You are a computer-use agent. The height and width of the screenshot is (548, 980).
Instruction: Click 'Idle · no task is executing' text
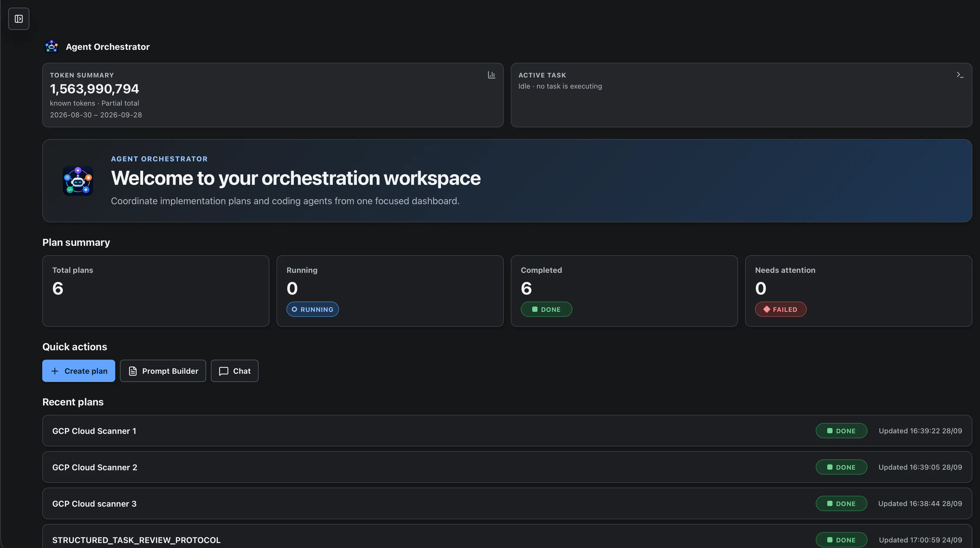pyautogui.click(x=560, y=86)
